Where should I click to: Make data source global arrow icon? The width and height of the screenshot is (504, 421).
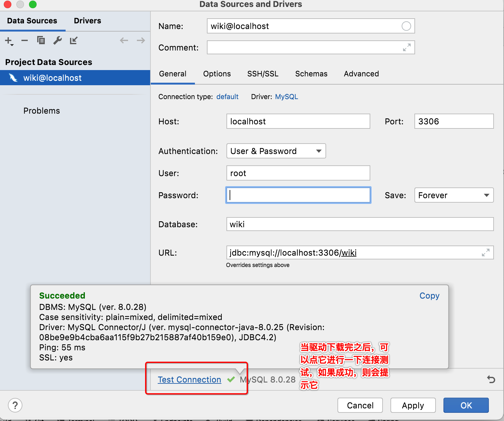coord(74,40)
